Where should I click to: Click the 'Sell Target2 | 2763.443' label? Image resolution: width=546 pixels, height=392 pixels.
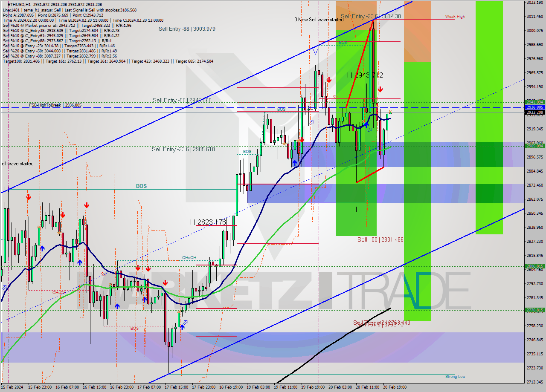382,323
